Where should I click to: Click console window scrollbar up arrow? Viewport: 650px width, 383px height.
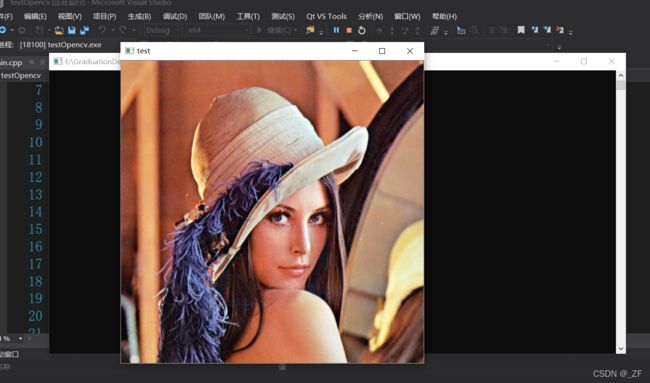tap(621, 75)
